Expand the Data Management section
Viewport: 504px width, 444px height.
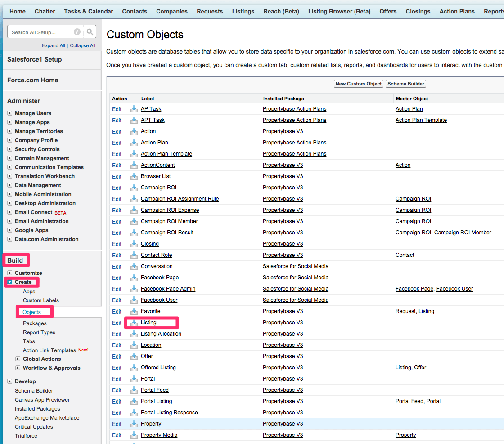pos(11,185)
